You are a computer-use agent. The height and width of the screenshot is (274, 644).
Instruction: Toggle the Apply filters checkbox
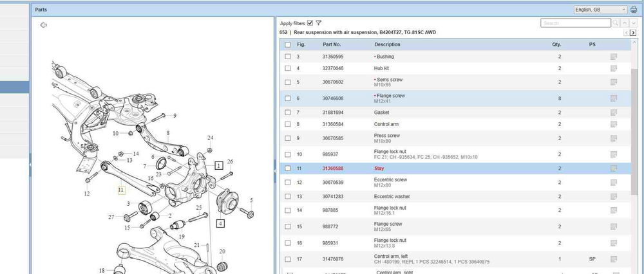(x=310, y=23)
